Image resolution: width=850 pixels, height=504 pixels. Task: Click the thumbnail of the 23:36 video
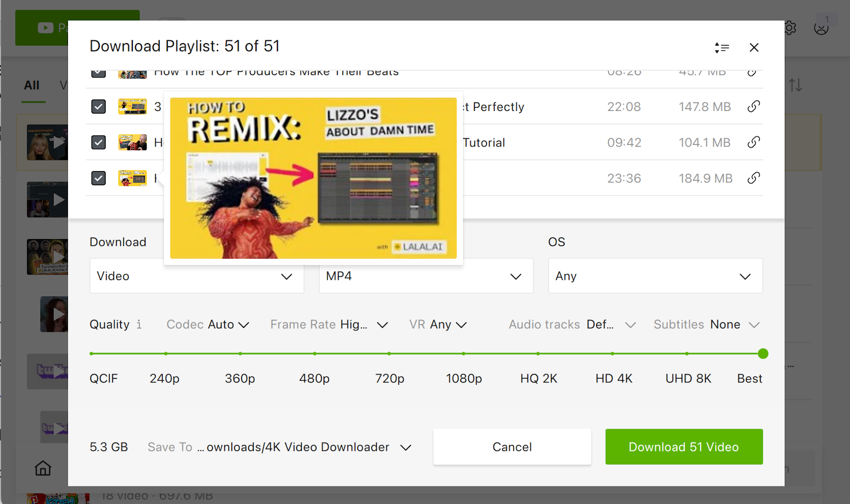point(132,178)
